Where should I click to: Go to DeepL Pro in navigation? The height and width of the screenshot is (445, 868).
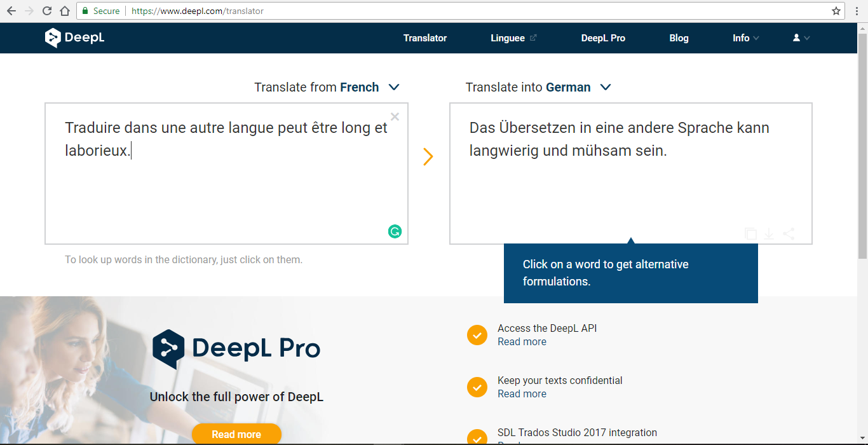603,38
